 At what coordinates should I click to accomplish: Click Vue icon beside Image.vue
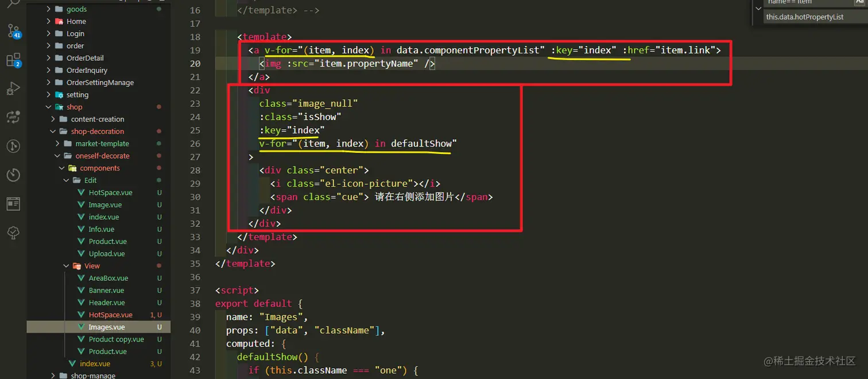81,205
